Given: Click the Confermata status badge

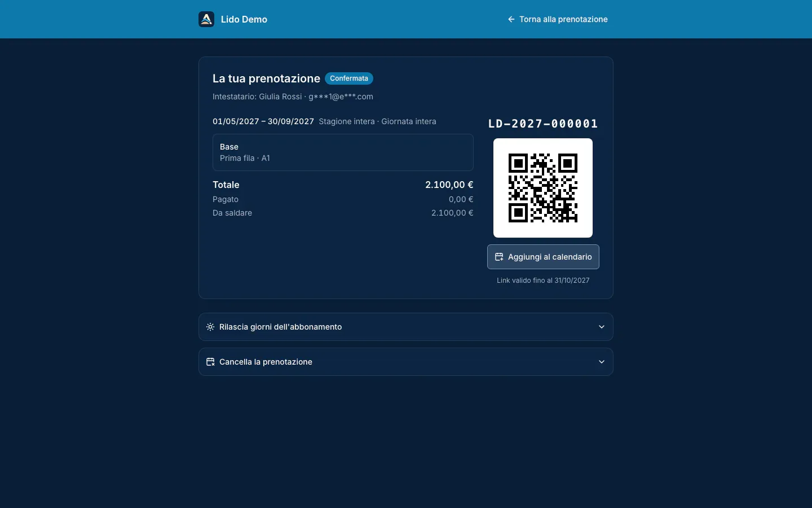Looking at the screenshot, I should click(x=349, y=78).
